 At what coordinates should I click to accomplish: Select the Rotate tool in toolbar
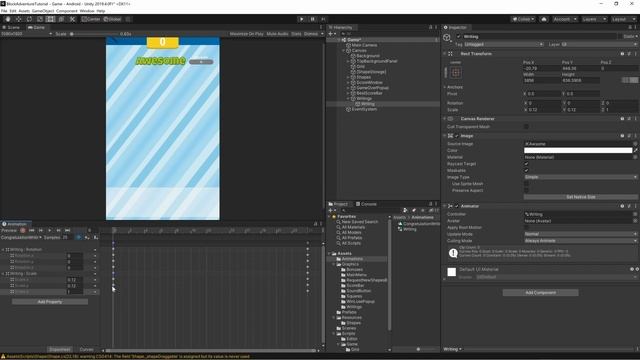(x=29, y=19)
